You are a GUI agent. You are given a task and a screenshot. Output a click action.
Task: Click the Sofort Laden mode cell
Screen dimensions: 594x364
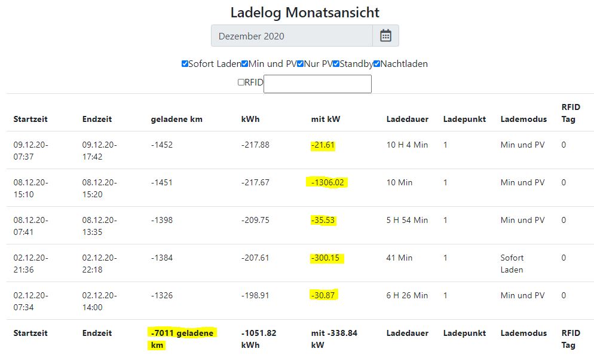[512, 264]
